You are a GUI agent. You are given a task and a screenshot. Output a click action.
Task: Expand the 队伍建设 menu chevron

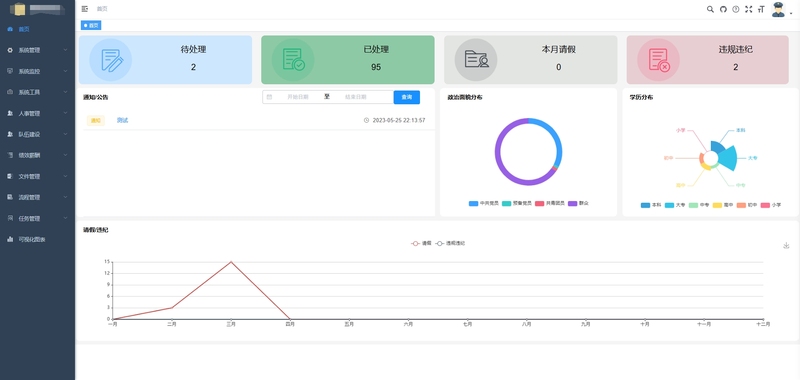[x=65, y=134]
